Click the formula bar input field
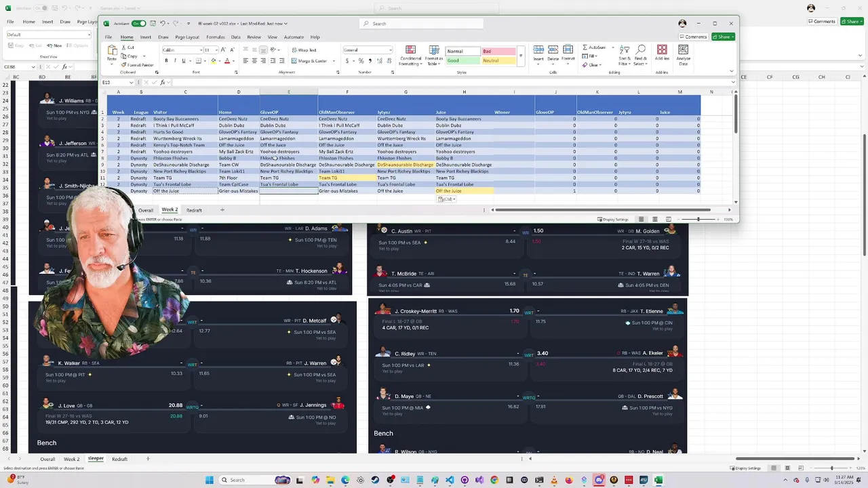The width and height of the screenshot is (868, 488). coord(451,83)
